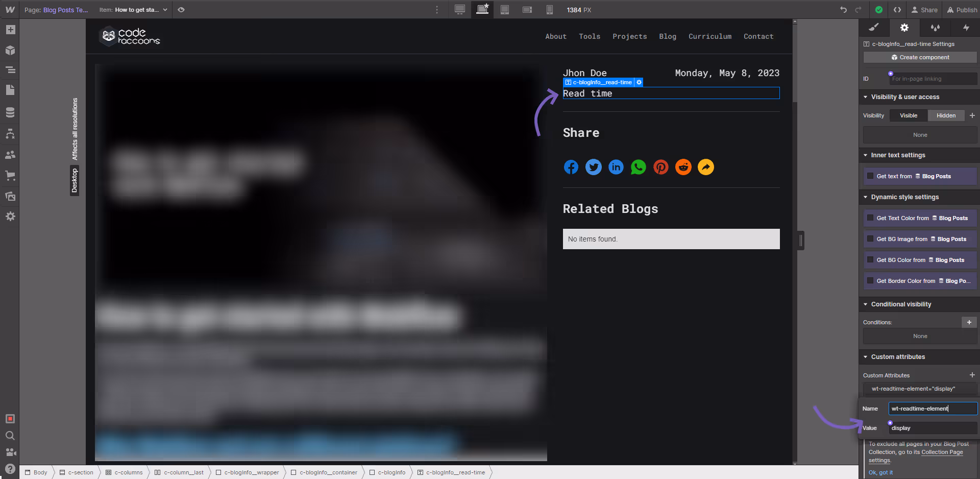Open the Navigator panel
Screen dimensions: 980x479
(10, 70)
